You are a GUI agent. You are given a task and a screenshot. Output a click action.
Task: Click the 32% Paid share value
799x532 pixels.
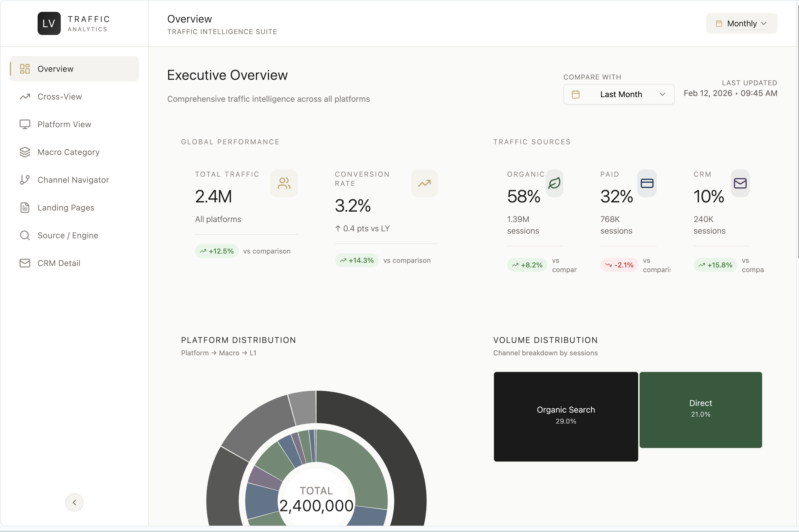click(x=616, y=196)
